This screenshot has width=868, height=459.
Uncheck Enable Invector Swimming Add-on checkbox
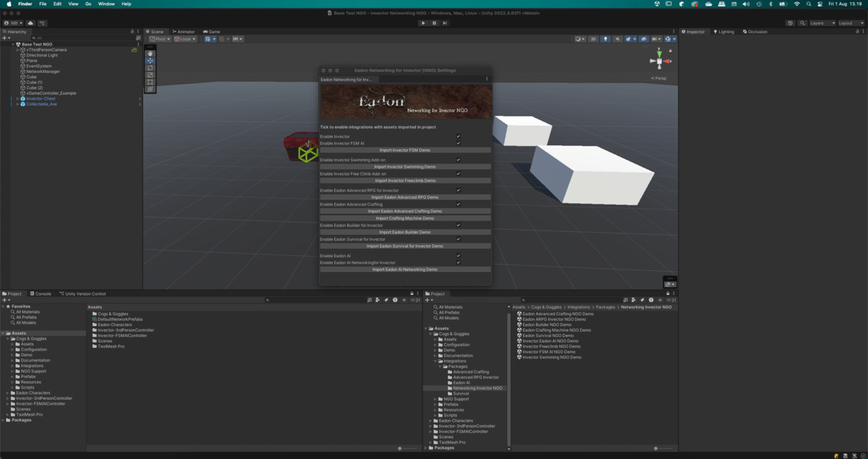click(x=458, y=160)
